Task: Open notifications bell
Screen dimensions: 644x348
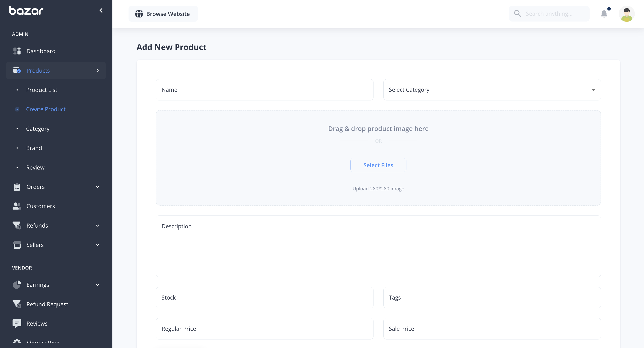Action: click(604, 13)
